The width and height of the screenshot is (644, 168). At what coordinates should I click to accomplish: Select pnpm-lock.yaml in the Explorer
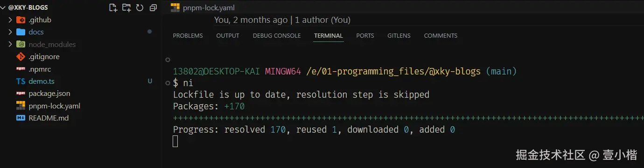pos(54,106)
